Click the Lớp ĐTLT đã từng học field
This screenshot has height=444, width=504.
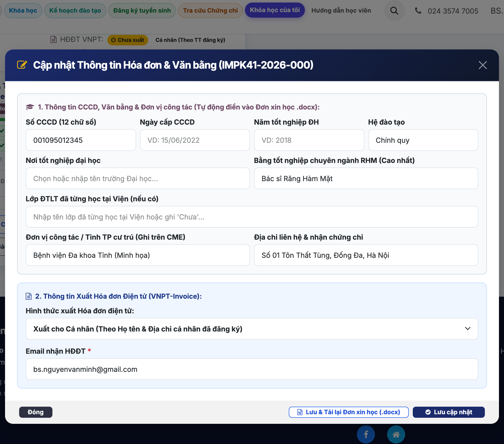(252, 217)
